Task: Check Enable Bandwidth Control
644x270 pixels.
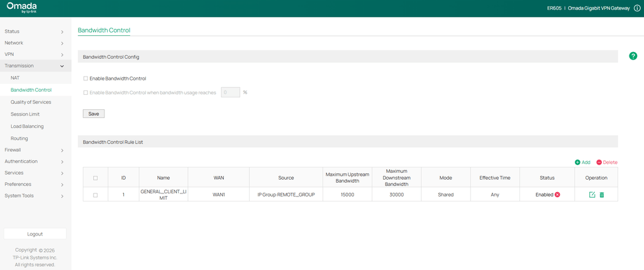Action: coord(86,78)
